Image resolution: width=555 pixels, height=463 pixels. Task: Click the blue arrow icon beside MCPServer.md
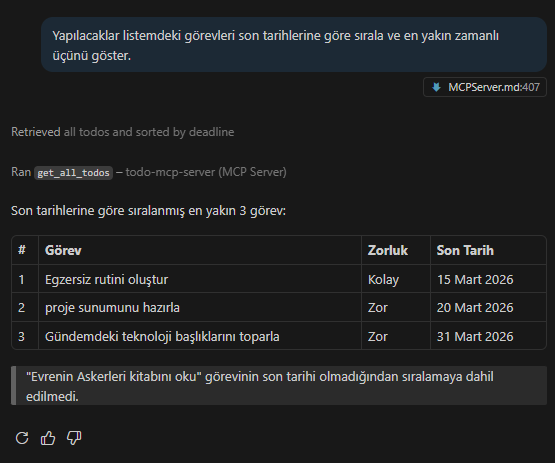click(436, 87)
